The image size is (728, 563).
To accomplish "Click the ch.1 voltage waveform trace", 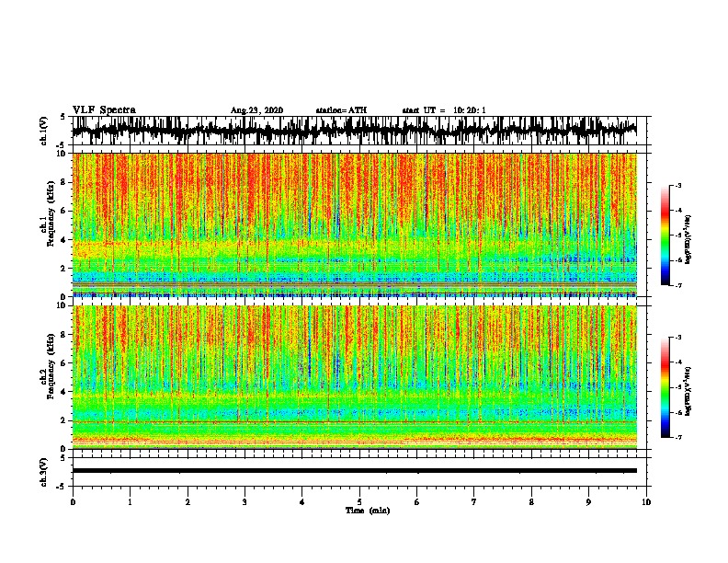I will click(354, 130).
